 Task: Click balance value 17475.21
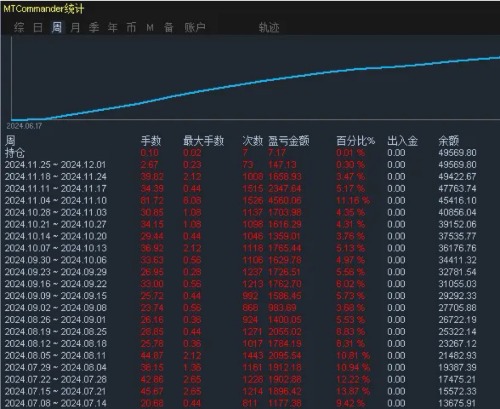tap(457, 380)
